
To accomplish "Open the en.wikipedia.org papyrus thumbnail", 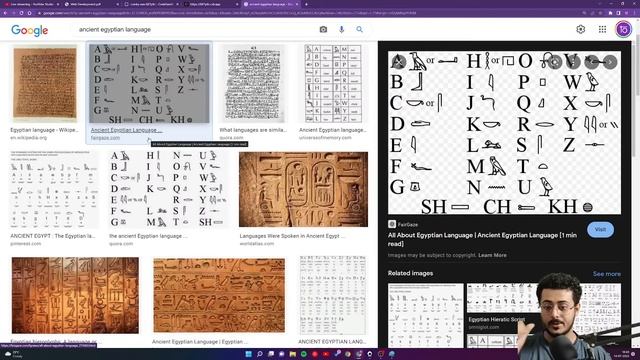I will click(x=45, y=83).
